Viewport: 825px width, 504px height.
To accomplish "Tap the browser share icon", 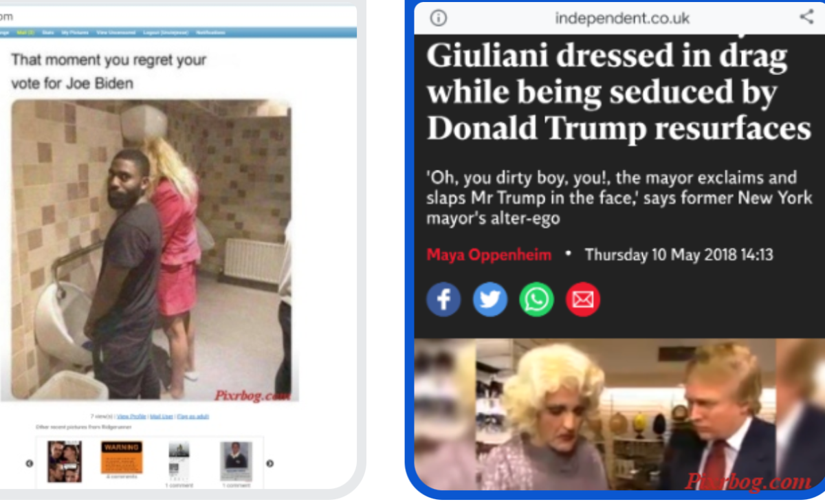I will pyautogui.click(x=806, y=17).
